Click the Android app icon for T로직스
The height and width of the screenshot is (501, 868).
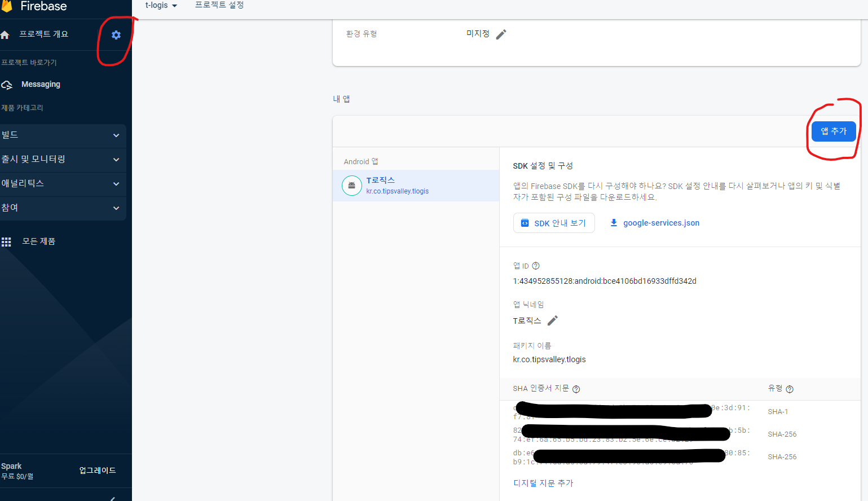(351, 186)
